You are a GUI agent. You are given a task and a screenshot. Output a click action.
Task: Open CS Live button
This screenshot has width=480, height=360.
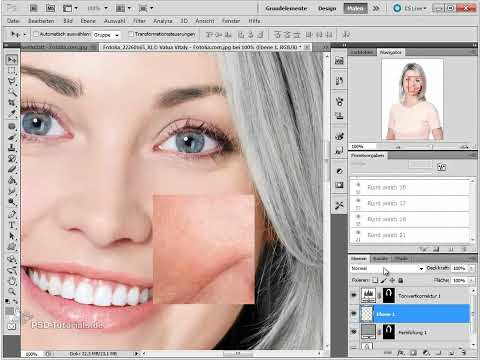410,8
